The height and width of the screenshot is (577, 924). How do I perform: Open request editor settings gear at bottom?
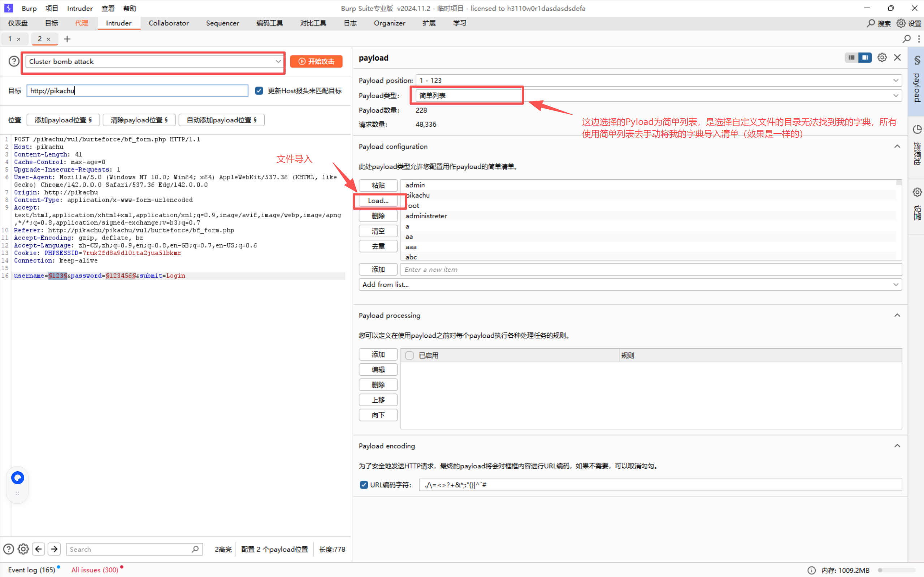click(23, 549)
